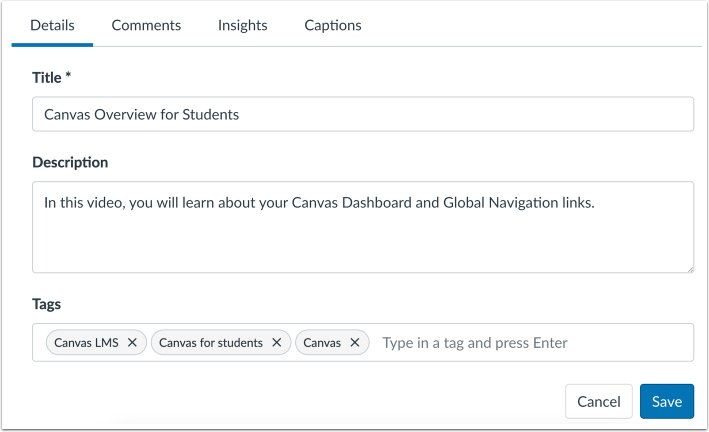
Task: Delete the standalone Canvas tag
Action: point(355,343)
